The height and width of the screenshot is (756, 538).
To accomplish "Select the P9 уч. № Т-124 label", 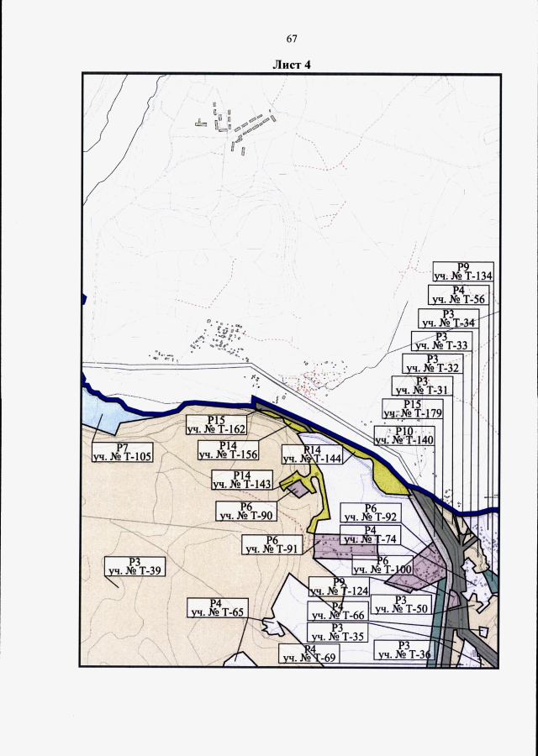I will (339, 586).
